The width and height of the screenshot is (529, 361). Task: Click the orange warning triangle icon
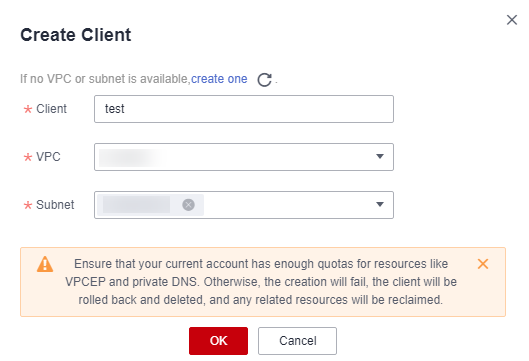(x=45, y=264)
